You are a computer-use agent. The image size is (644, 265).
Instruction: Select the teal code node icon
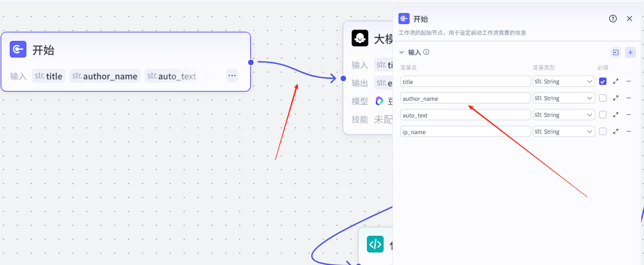point(375,244)
